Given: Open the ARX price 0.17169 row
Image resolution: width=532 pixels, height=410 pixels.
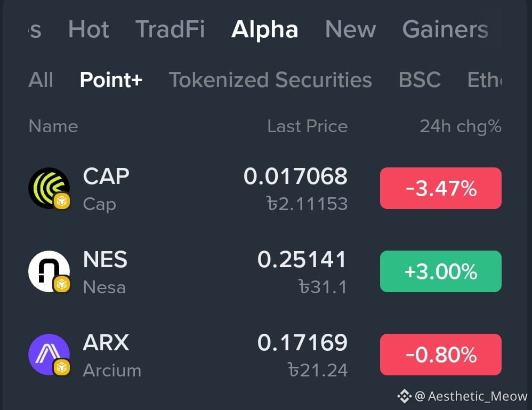Looking at the screenshot, I should (x=264, y=355).
